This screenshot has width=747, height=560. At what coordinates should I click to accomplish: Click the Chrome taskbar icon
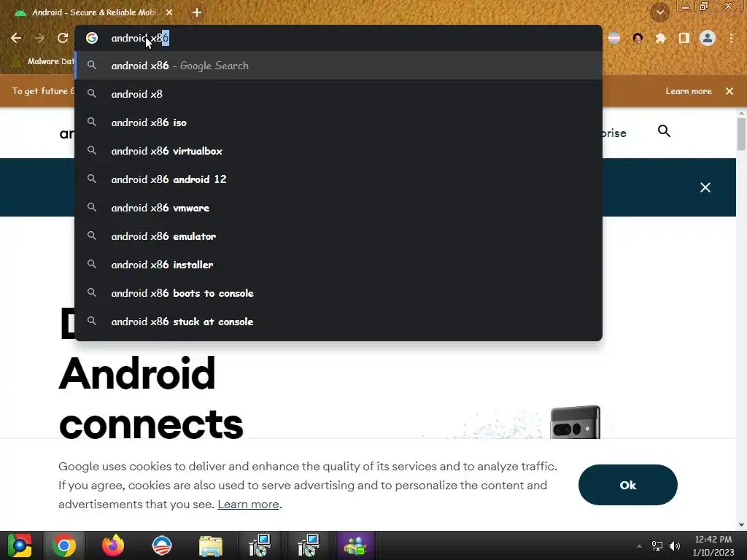(64, 545)
